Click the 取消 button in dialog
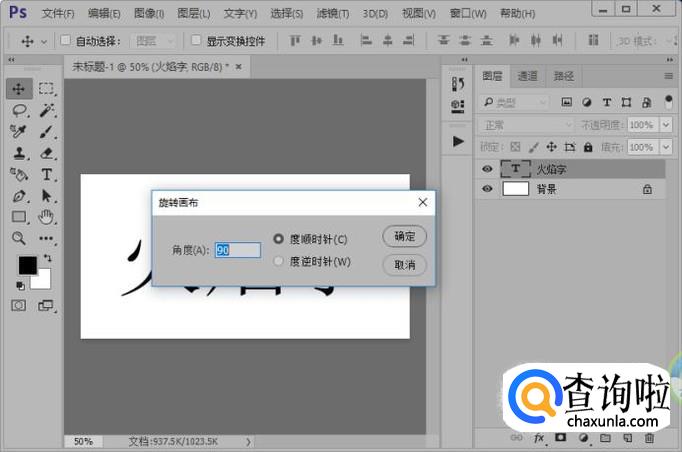682x452 pixels. (404, 265)
